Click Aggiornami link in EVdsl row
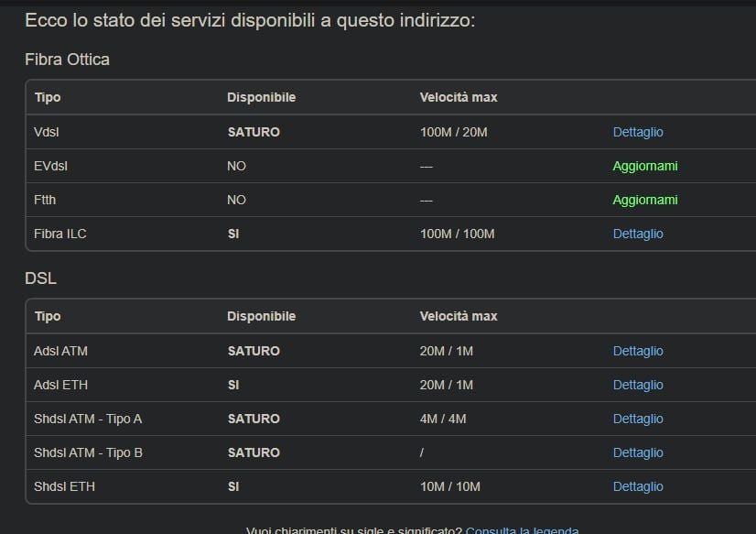 tap(645, 166)
